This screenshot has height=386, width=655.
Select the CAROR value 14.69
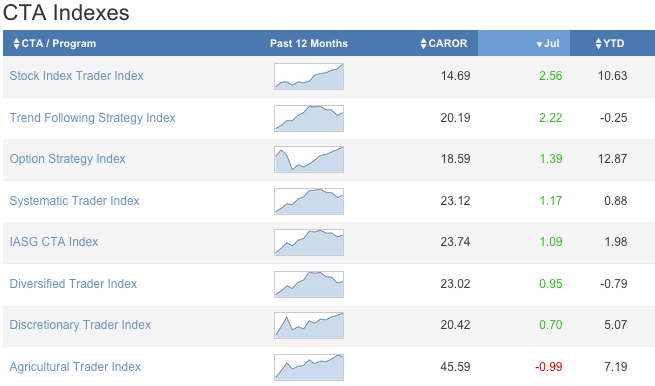click(455, 76)
